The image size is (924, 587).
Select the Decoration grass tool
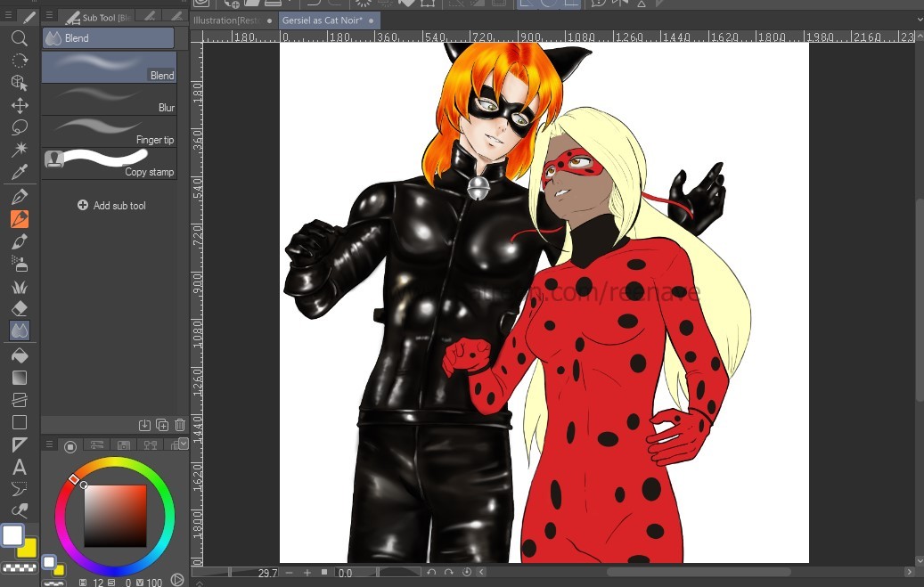pos(20,287)
